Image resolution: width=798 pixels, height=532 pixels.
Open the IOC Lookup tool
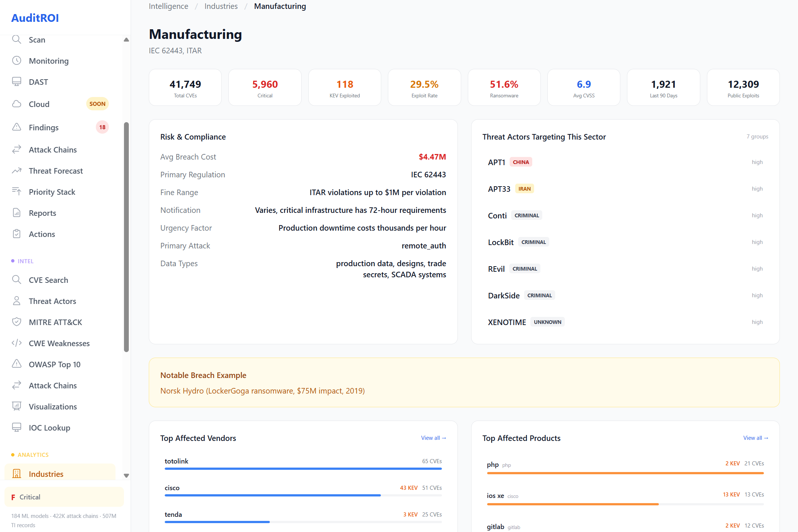click(x=50, y=428)
